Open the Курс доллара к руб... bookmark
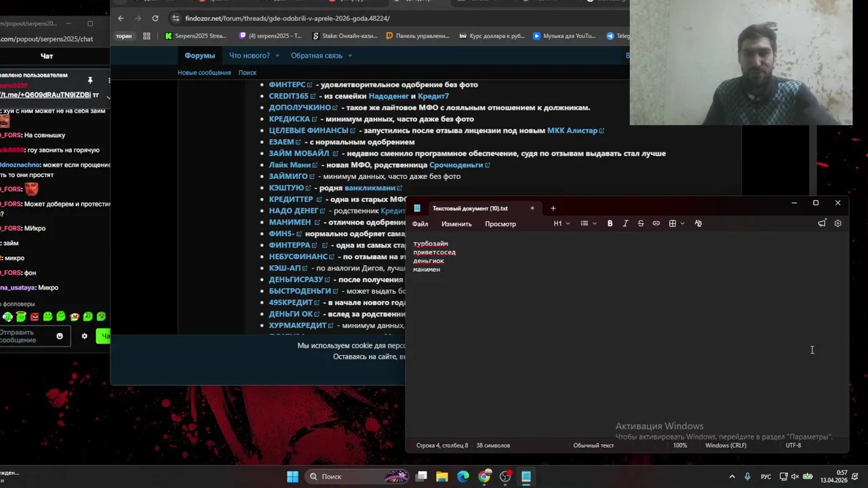This screenshot has height=488, width=868. pyautogui.click(x=492, y=36)
